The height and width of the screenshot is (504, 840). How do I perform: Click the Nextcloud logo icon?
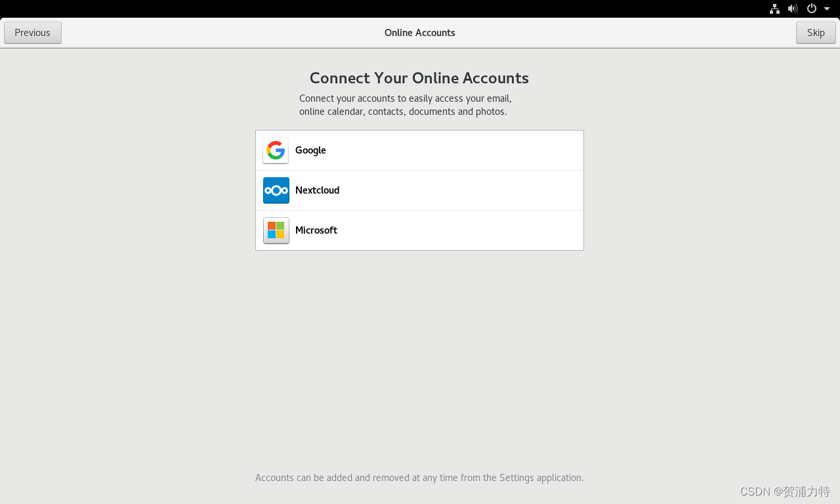[x=276, y=190]
